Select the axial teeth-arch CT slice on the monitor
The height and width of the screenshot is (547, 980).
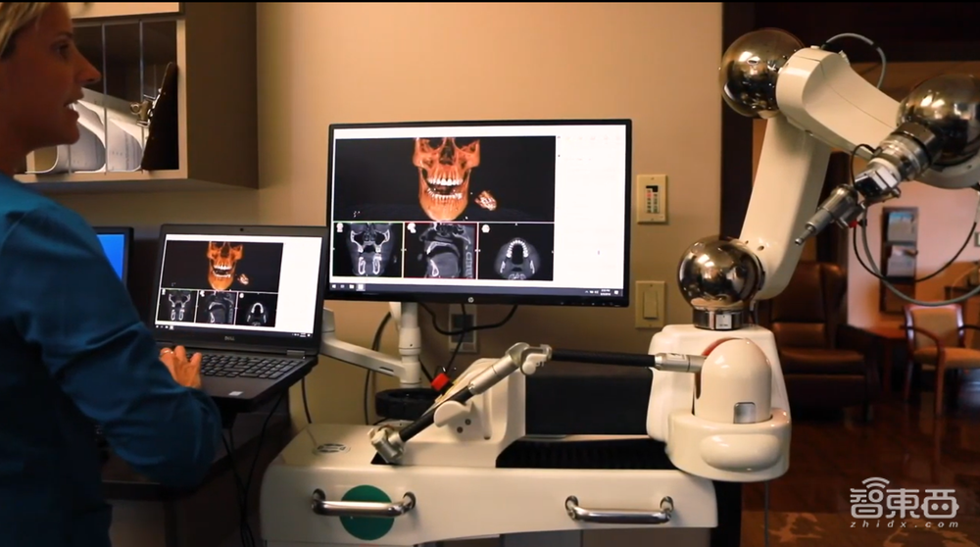516,252
